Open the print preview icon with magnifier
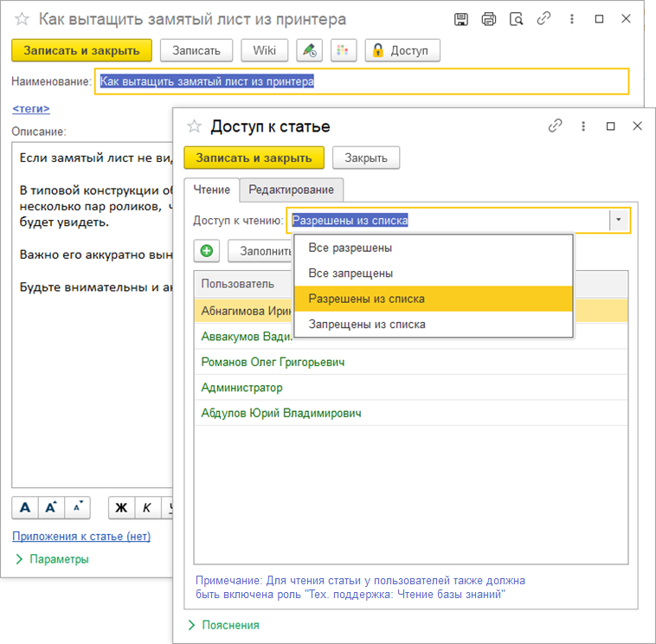Viewport: 656px width, 644px height. click(x=517, y=19)
